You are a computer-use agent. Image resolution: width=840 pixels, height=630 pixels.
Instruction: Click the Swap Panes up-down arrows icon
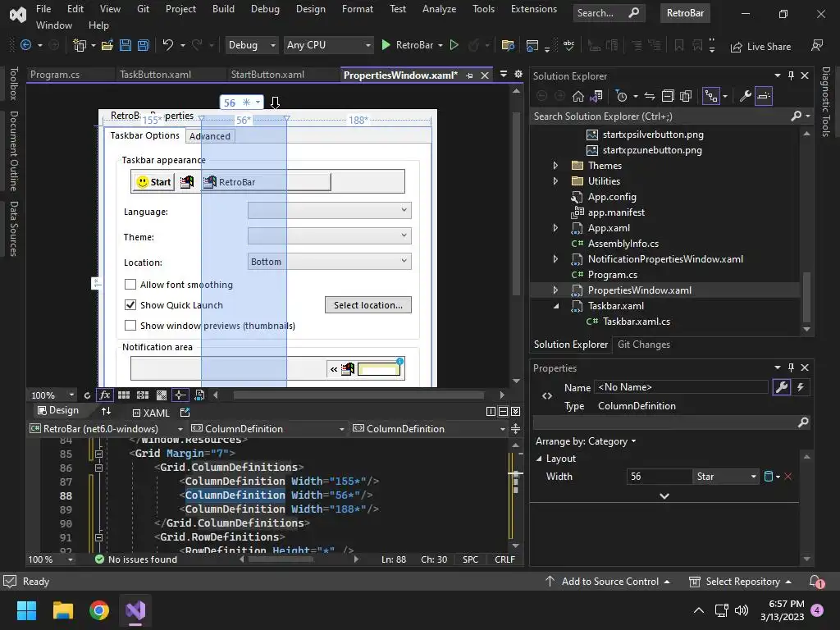(106, 411)
